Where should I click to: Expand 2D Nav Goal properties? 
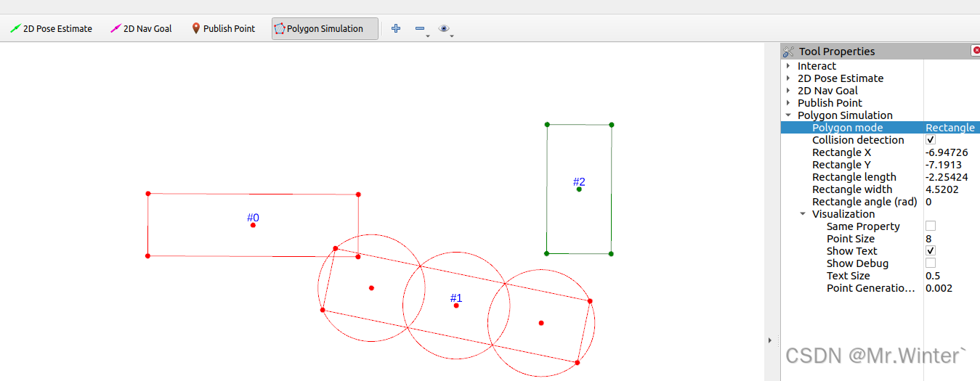pyautogui.click(x=788, y=91)
